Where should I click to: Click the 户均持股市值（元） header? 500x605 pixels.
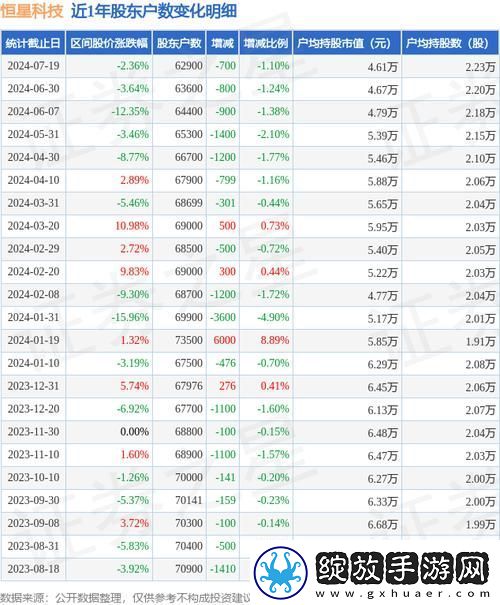point(344,43)
